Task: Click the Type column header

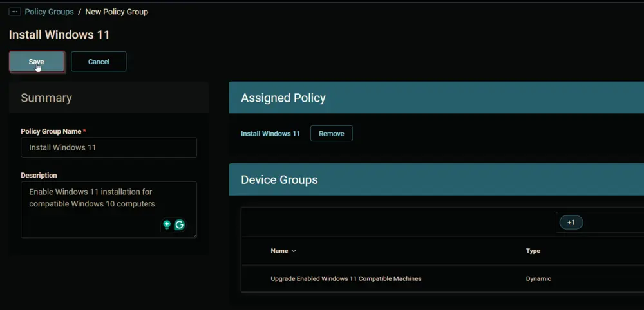Action: (533, 251)
